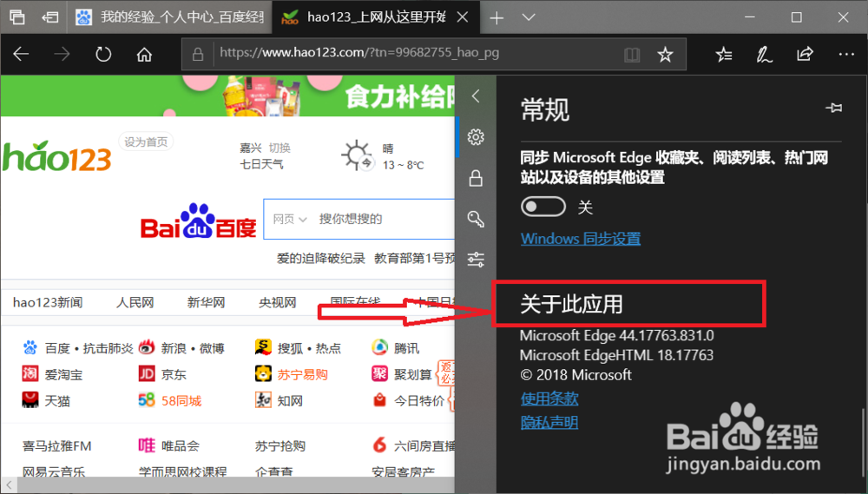
Task: Click the Baidu logo on the page
Action: click(198, 221)
